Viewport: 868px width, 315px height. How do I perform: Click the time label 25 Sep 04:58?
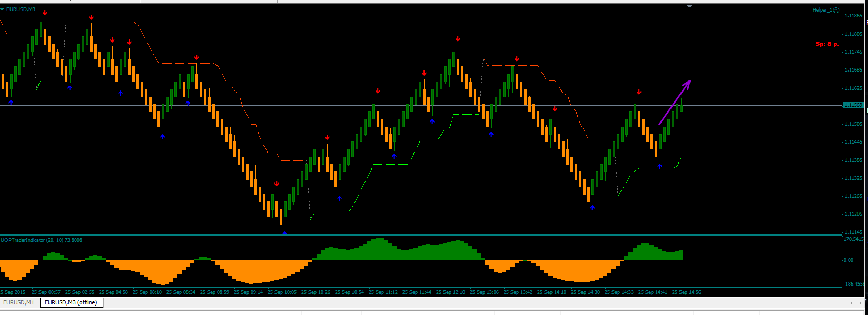(113, 292)
